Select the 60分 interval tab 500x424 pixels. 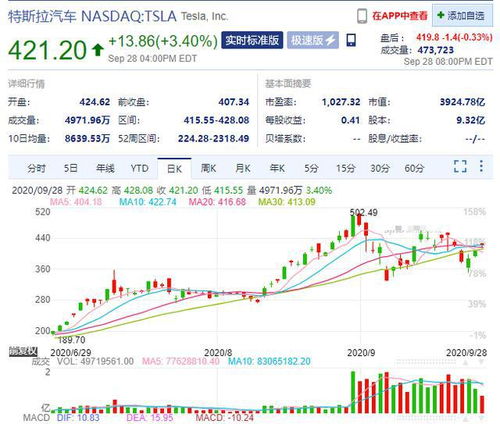coord(414,168)
